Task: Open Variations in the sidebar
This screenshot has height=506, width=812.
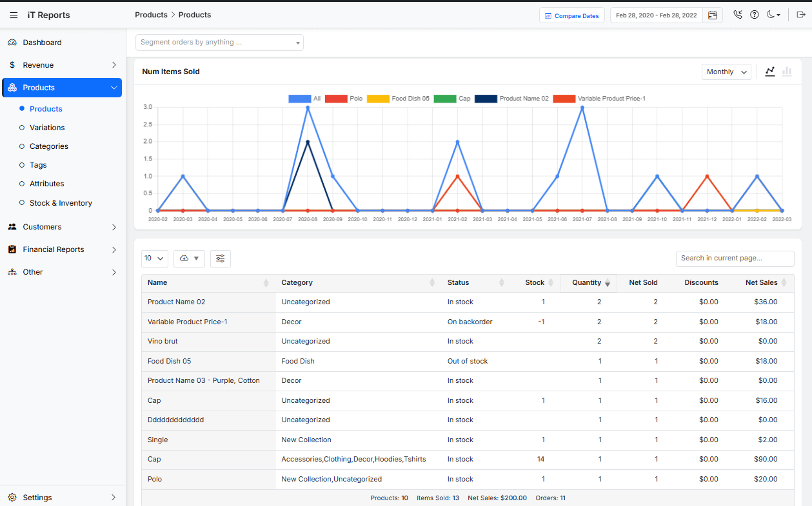Action: (x=47, y=128)
